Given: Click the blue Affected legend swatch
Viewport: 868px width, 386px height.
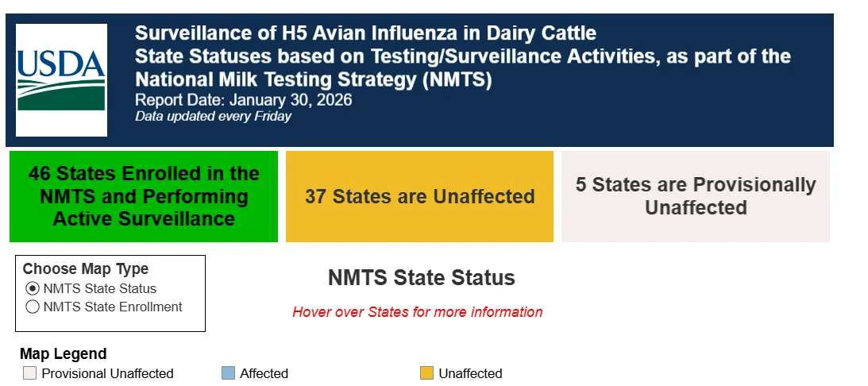Looking at the screenshot, I should (x=228, y=372).
